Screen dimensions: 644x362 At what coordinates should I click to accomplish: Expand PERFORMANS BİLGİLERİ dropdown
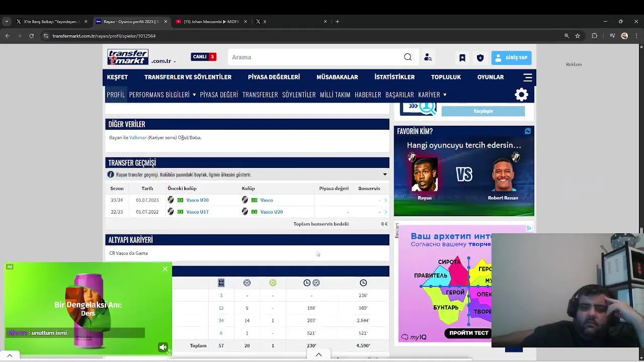pyautogui.click(x=163, y=95)
